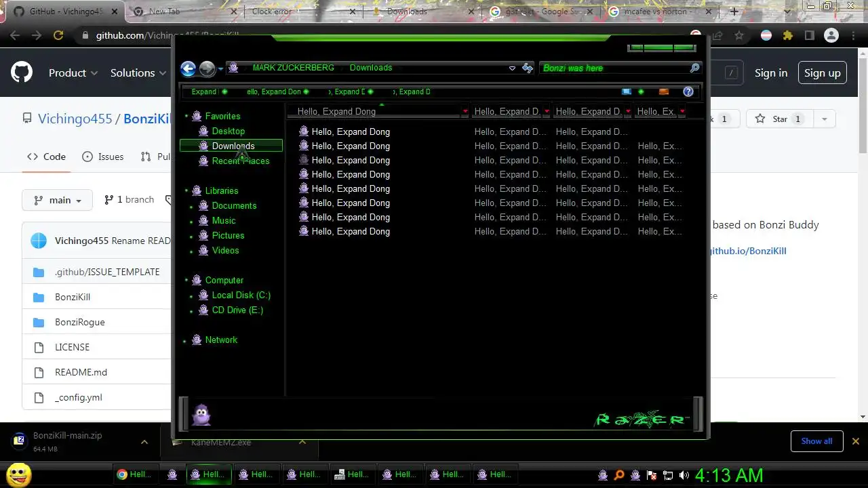
Task: Open the Music library
Action: 223,220
